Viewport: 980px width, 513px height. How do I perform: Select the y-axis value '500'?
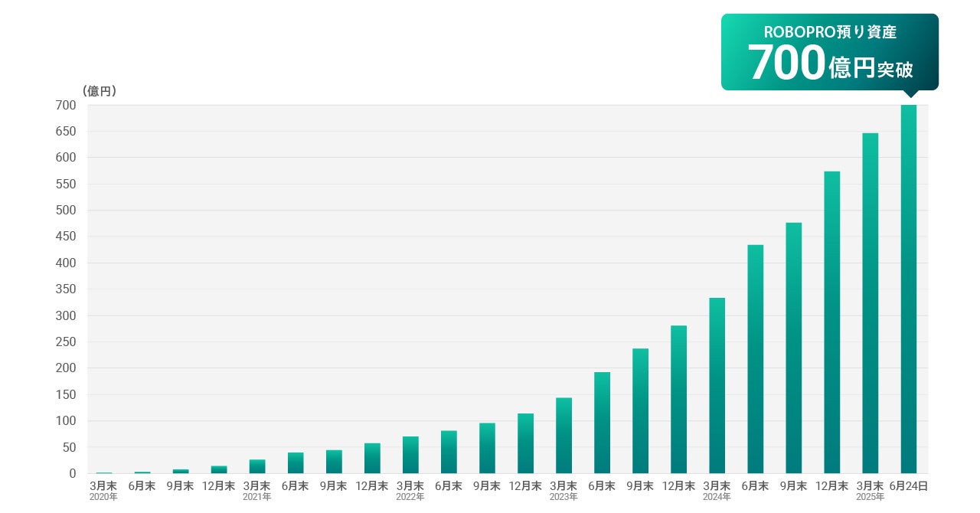click(x=67, y=210)
